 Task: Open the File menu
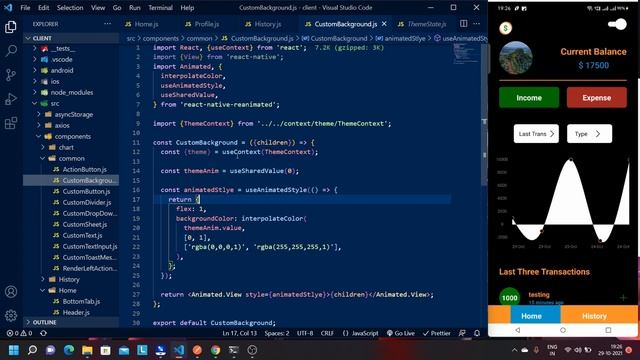click(x=25, y=8)
